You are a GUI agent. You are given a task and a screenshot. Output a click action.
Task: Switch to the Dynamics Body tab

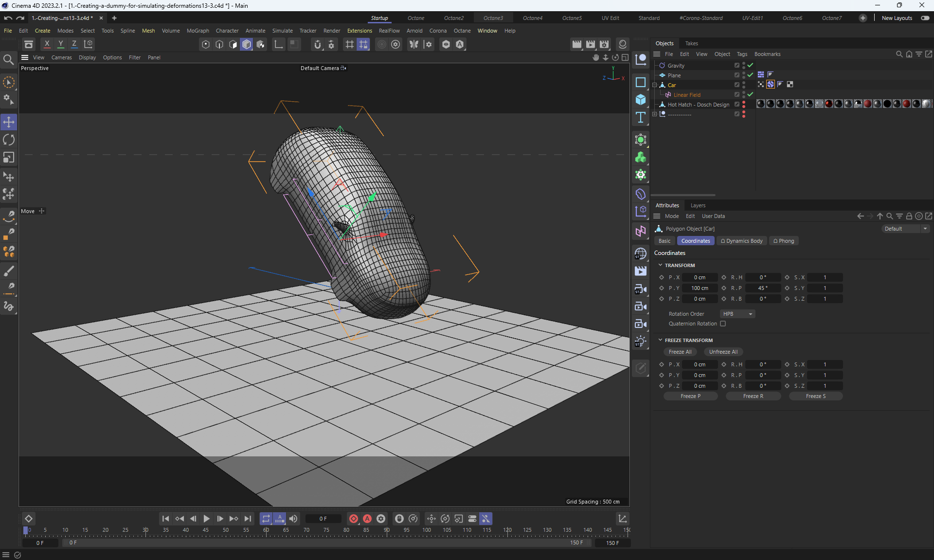coord(742,241)
